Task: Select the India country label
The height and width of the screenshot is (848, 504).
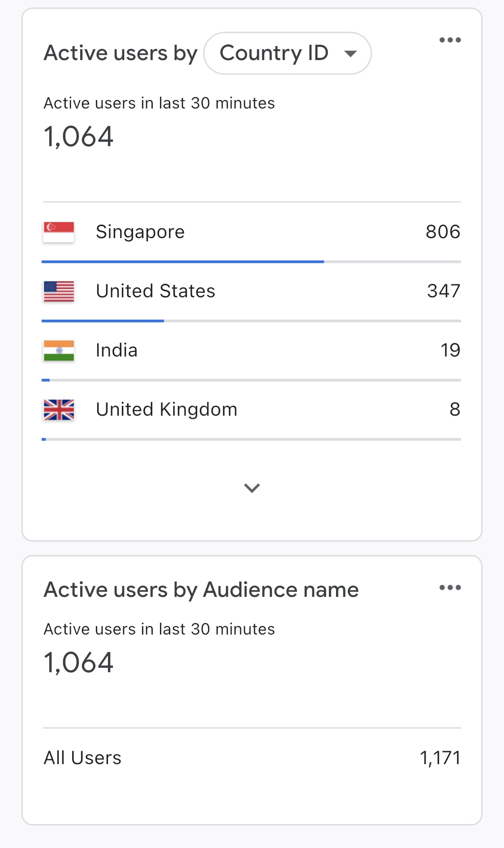Action: [116, 350]
